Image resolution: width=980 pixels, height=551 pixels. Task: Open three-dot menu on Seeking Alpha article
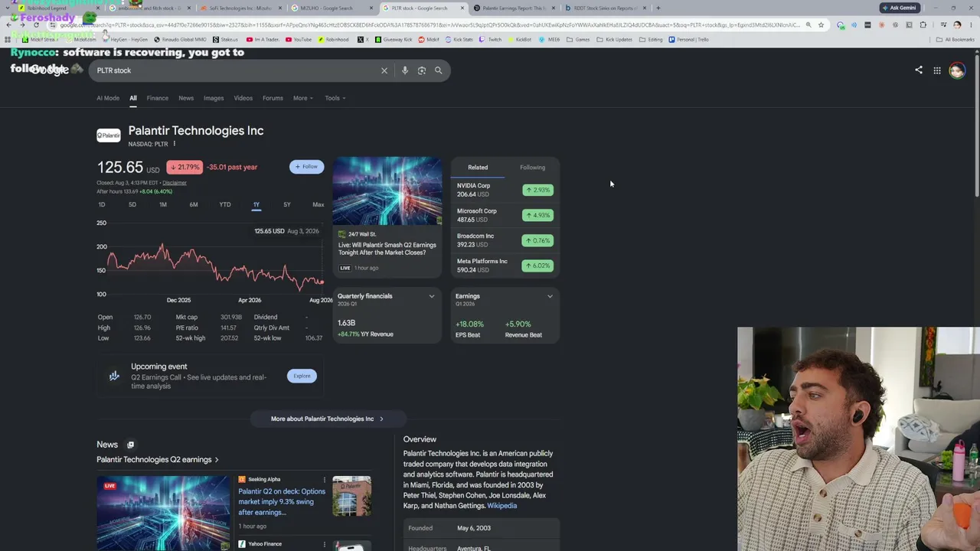(x=324, y=480)
